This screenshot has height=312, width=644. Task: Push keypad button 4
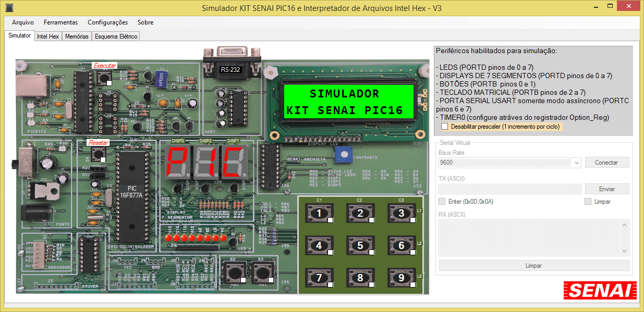pyautogui.click(x=319, y=245)
